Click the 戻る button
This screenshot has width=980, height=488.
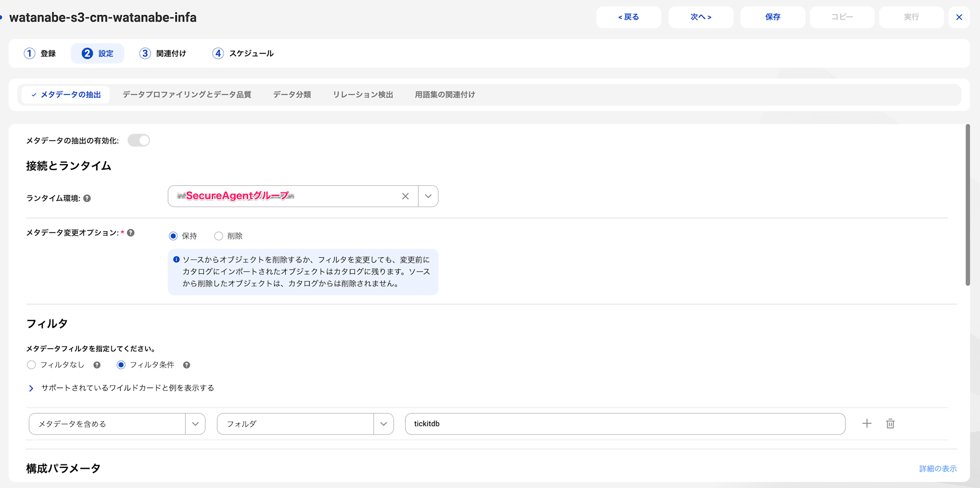click(x=629, y=17)
